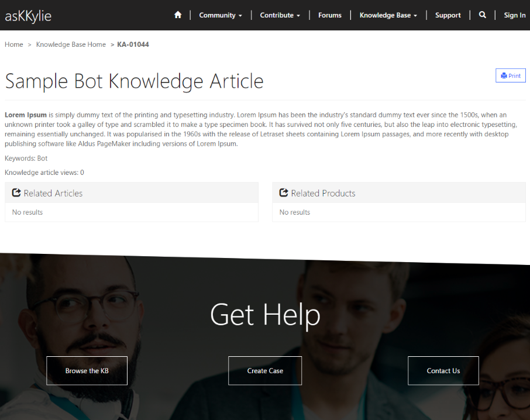Click the Related Products heading
Screen dimensions: 530x420
click(323, 193)
